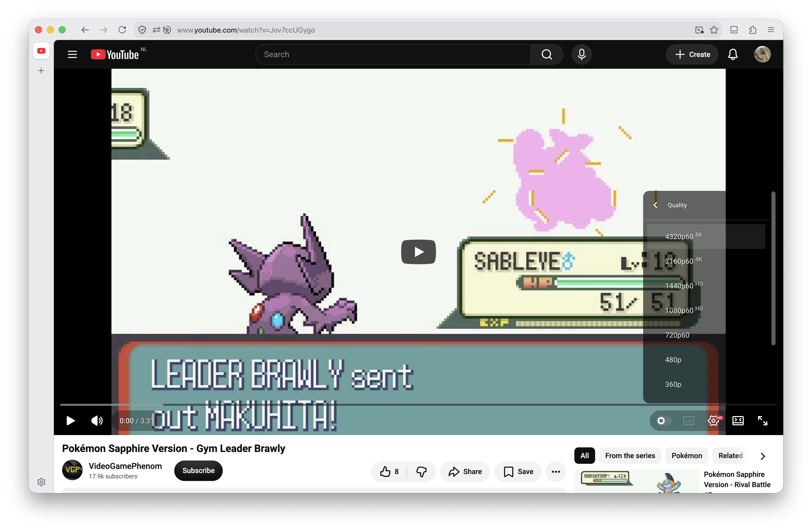Image resolution: width=812 pixels, height=531 pixels.
Task: Select 720p60 quality
Action: pos(706,335)
